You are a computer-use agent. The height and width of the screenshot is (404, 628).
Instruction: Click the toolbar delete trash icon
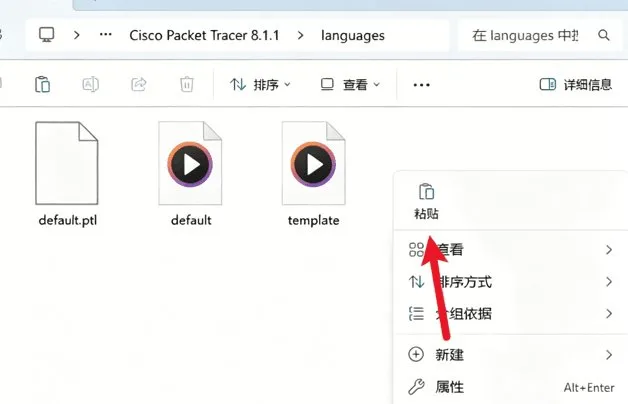click(x=187, y=84)
